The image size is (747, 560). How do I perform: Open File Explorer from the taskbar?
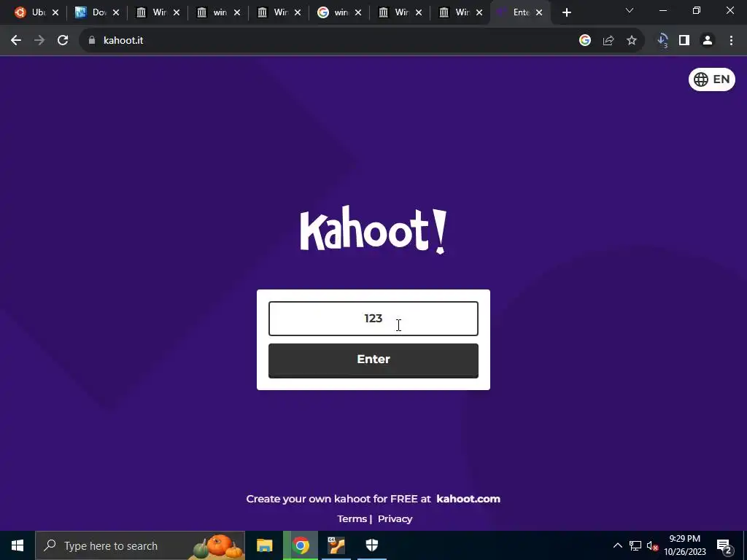click(264, 545)
